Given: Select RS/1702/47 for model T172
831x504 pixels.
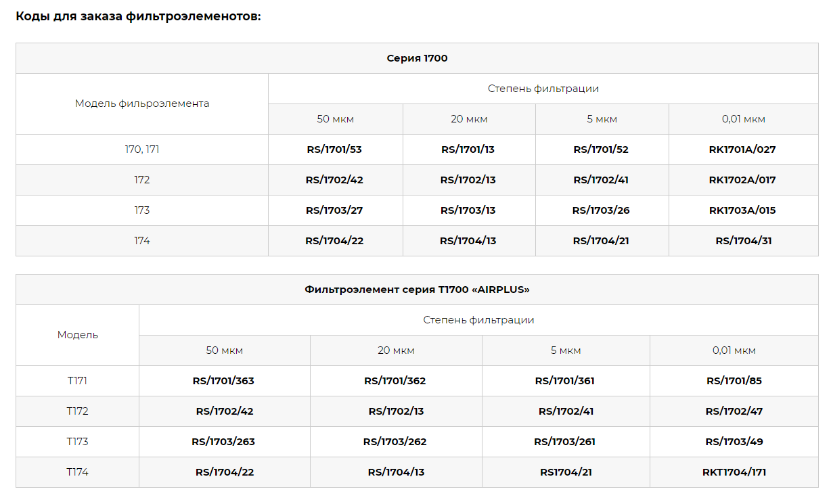Looking at the screenshot, I should (x=734, y=411).
